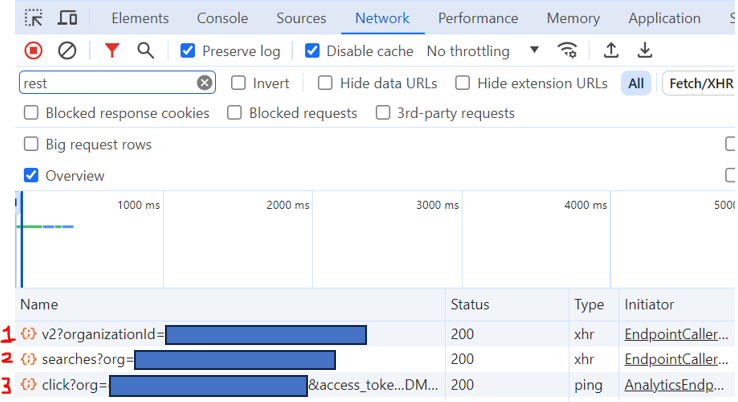Select the searches?org request row

[x=375, y=359]
